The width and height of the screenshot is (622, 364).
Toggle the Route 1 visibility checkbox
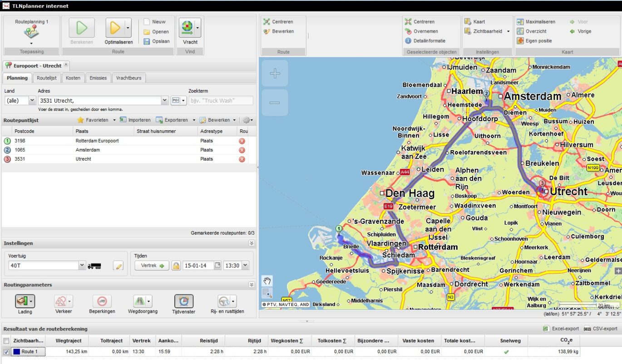coord(6,352)
